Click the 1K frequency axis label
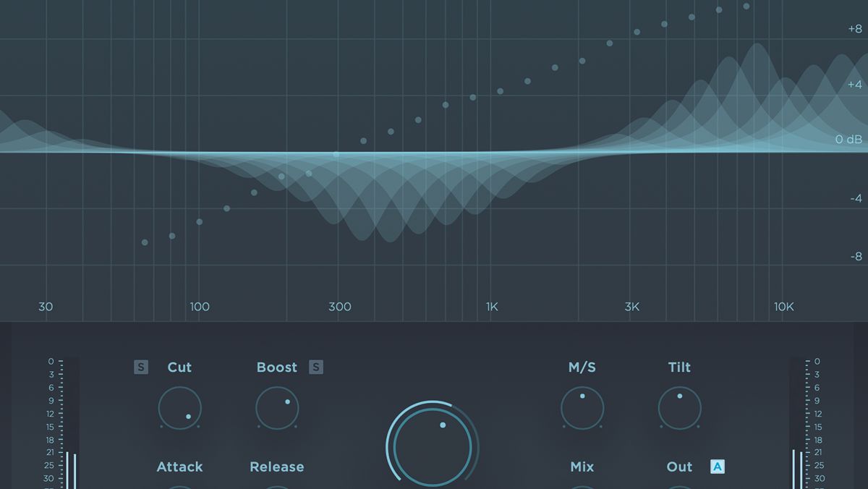This screenshot has height=489, width=868. [x=492, y=307]
